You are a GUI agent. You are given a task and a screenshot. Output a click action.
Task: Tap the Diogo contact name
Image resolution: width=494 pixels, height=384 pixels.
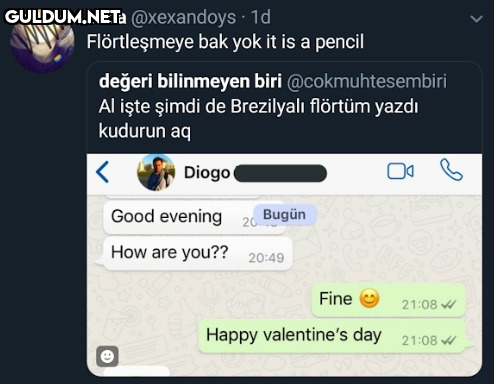coord(207,173)
